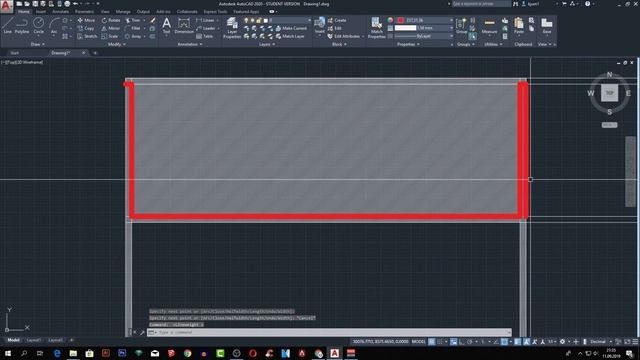Click the Mirror tool
Screen dimensions: 640x360
[111, 28]
